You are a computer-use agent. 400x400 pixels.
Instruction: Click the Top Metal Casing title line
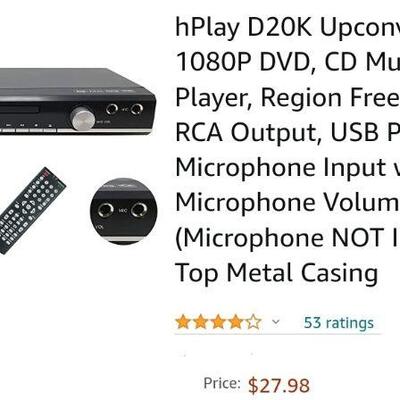(x=276, y=273)
